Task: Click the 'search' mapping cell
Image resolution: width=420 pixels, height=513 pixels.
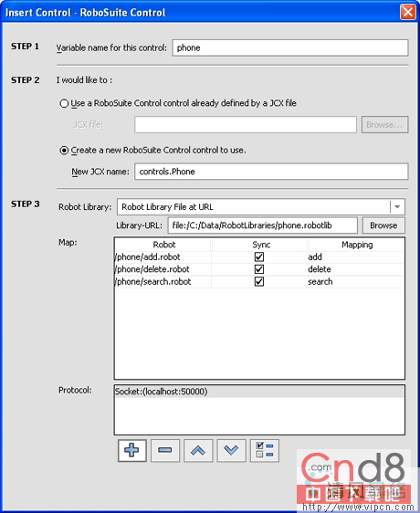Action: (x=356, y=282)
